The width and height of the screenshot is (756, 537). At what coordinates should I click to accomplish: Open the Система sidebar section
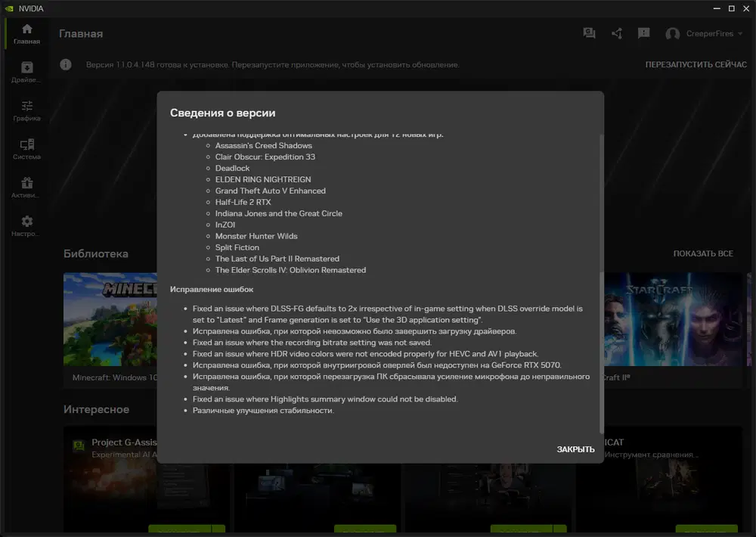pyautogui.click(x=27, y=150)
